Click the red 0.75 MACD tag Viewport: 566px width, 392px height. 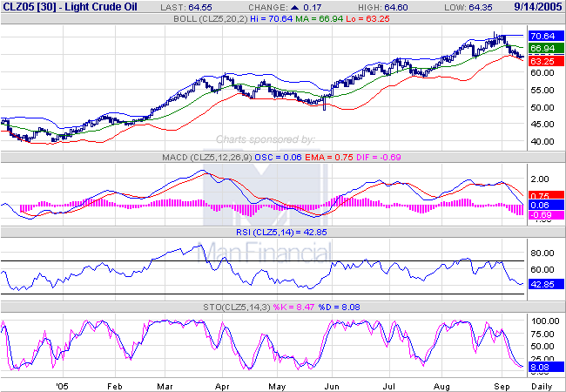point(546,195)
